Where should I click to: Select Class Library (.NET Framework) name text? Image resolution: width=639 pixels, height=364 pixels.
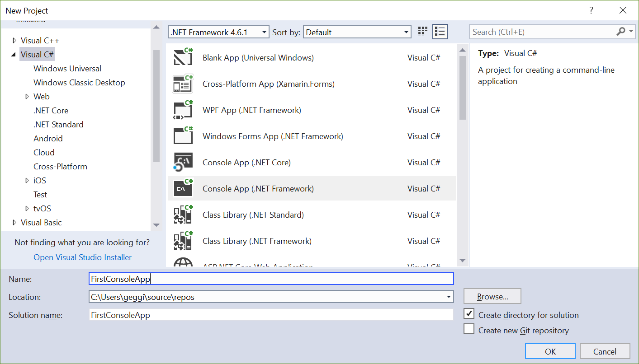pos(257,241)
